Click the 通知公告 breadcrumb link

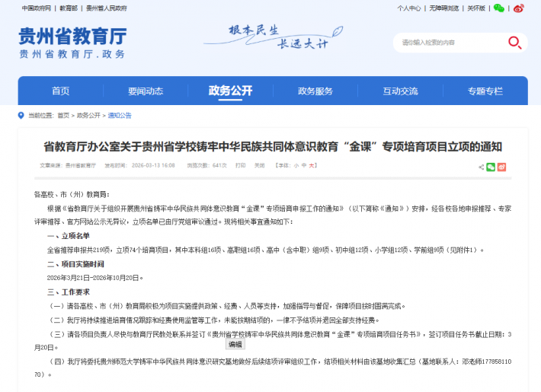[x=120, y=116]
